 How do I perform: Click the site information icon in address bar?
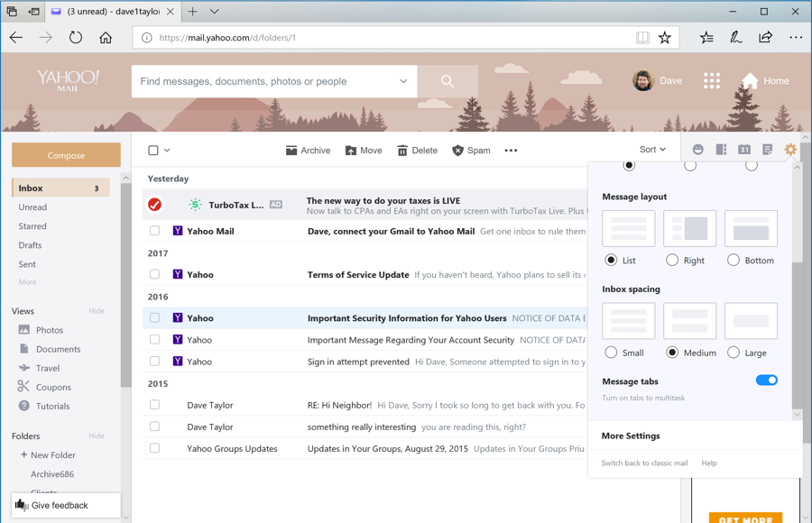(147, 37)
